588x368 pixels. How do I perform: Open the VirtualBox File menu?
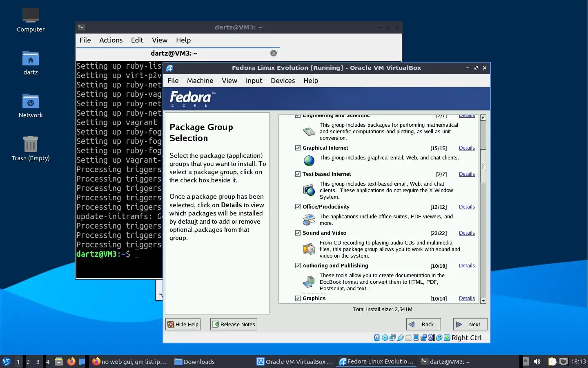point(173,81)
